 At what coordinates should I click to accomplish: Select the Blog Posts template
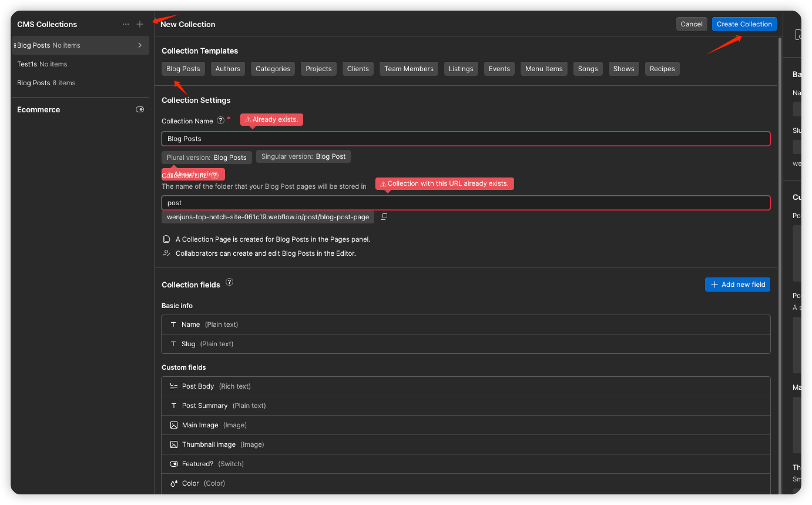(x=183, y=69)
